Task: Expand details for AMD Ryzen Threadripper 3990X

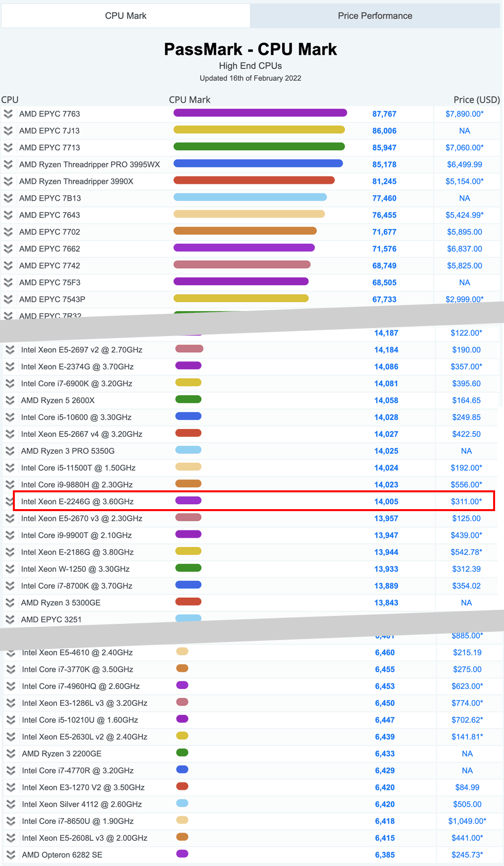Action: pyautogui.click(x=8, y=181)
